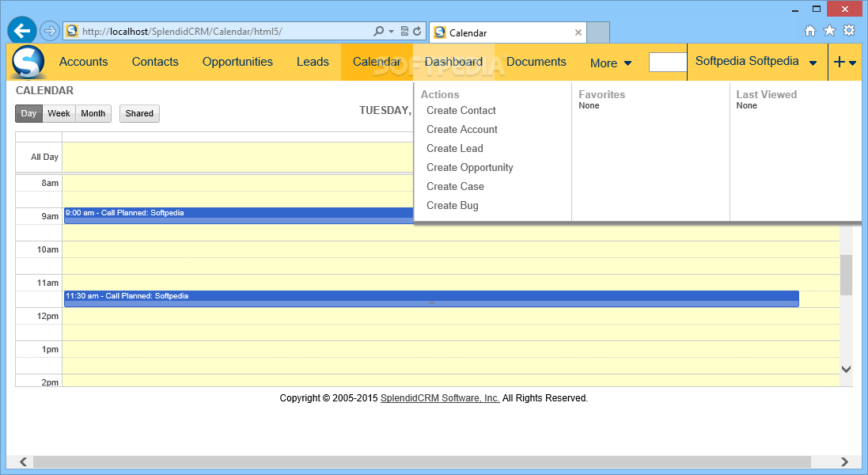Select Create Contact action
Viewport: 868px width, 475px height.
tap(461, 111)
